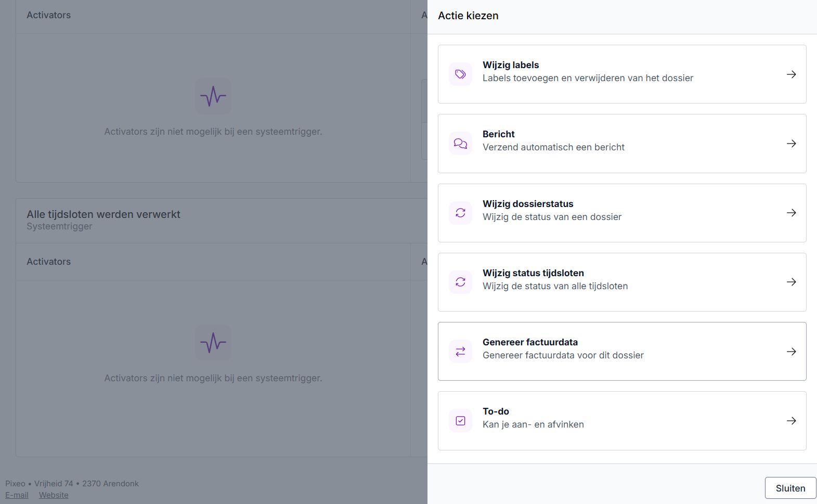Click the checkbox icon for To-do
This screenshot has width=817, height=504.
click(x=460, y=421)
